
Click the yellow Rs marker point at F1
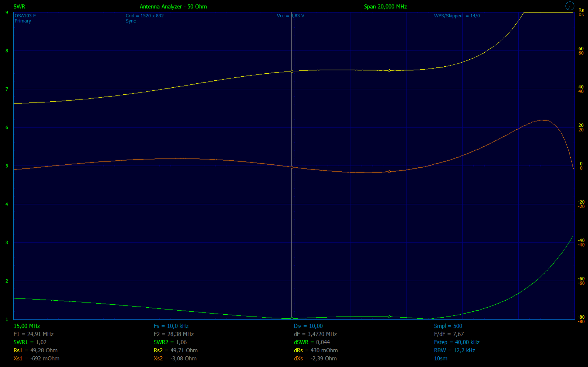click(x=292, y=71)
